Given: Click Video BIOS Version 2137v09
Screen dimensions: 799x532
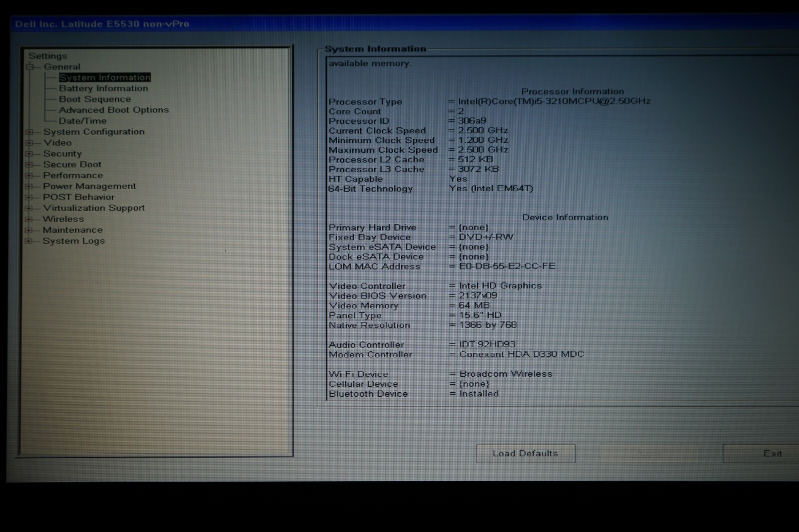Looking at the screenshot, I should click(x=478, y=295).
